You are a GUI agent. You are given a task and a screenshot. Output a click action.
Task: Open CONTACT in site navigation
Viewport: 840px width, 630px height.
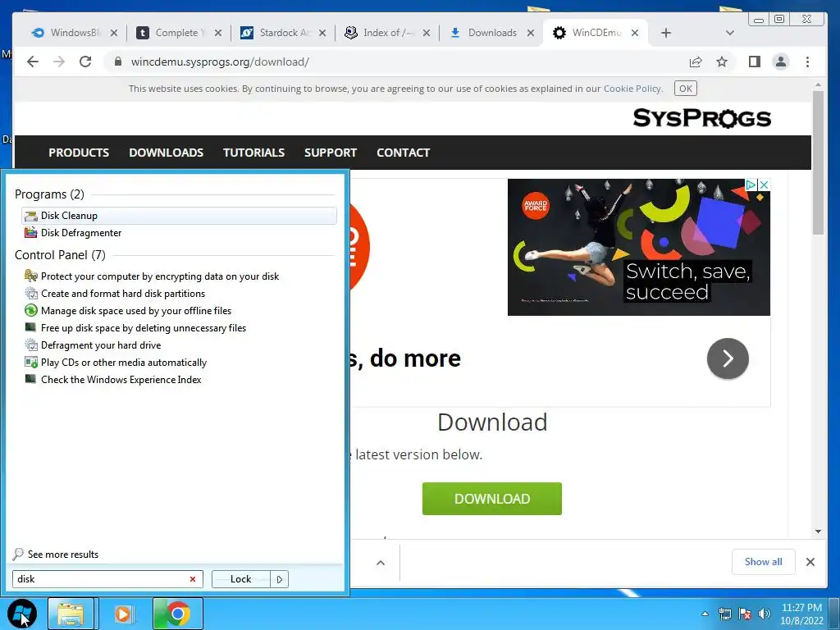coord(404,153)
